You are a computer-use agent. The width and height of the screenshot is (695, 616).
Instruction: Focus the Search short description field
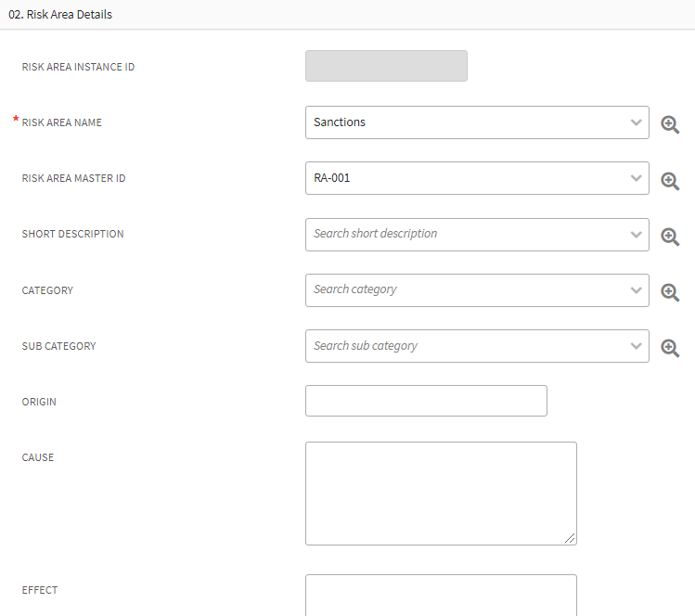[464, 234]
